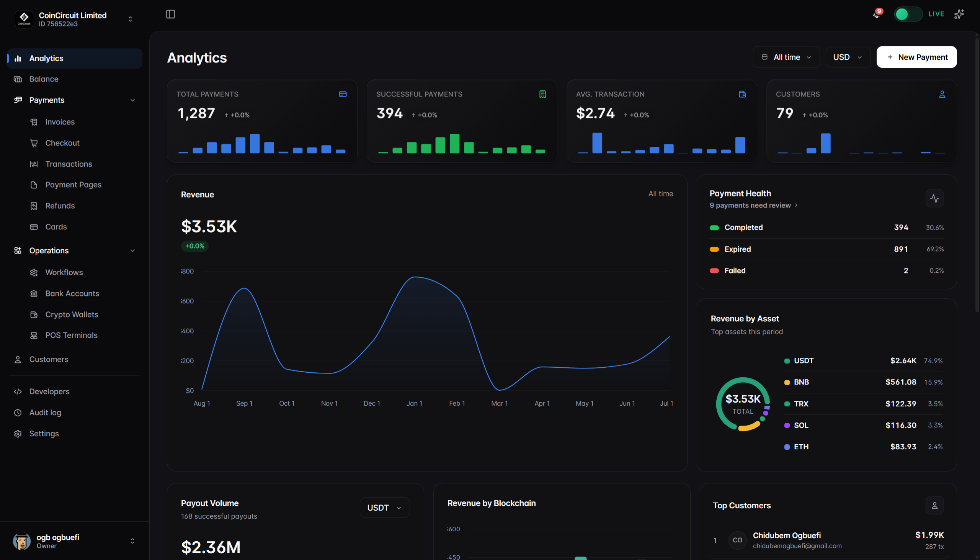
Task: Open the Transactions page
Action: coord(82,164)
